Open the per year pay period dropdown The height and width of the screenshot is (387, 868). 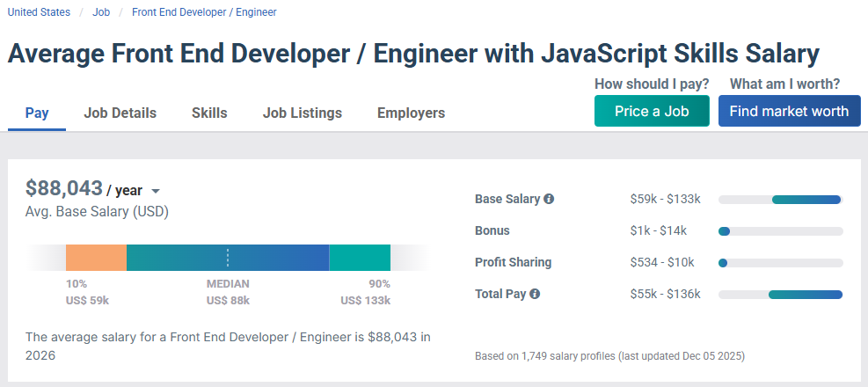(156, 191)
